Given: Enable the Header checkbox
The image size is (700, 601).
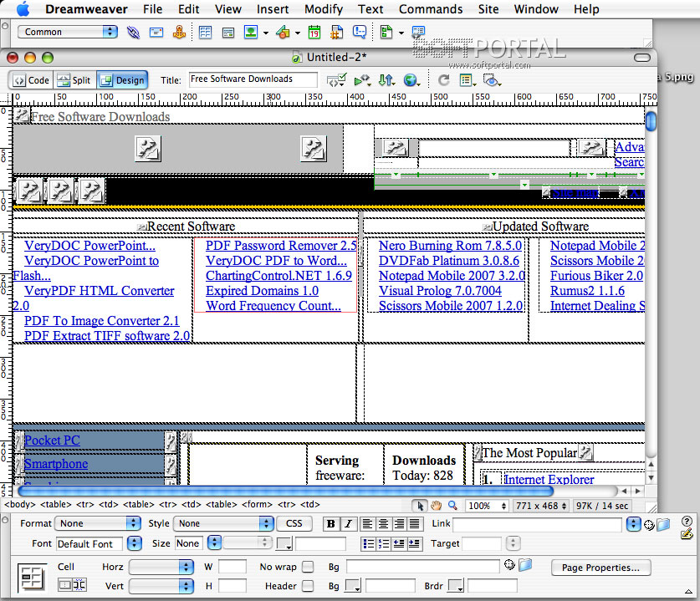Looking at the screenshot, I should click(308, 586).
